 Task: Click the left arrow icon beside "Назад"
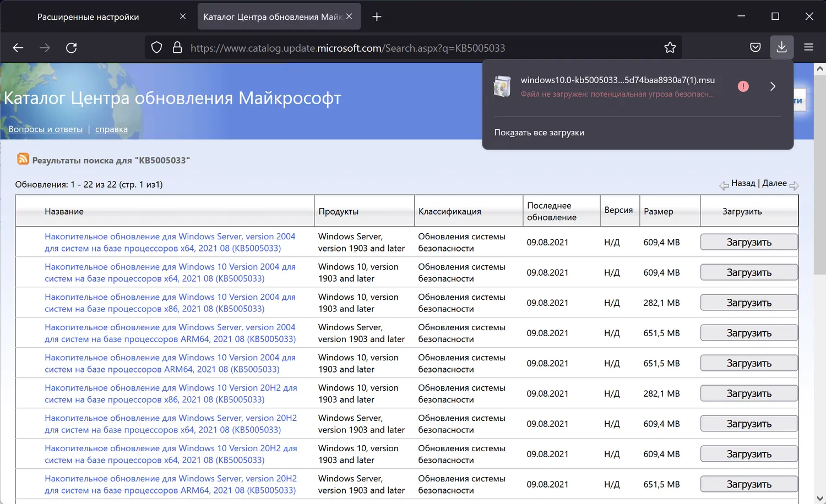coord(724,186)
